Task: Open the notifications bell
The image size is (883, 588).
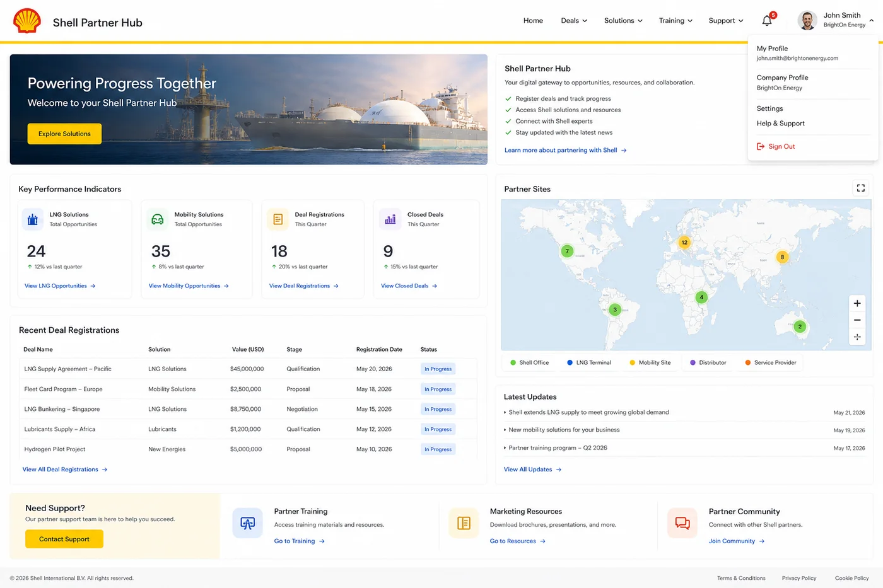Action: pyautogui.click(x=767, y=20)
